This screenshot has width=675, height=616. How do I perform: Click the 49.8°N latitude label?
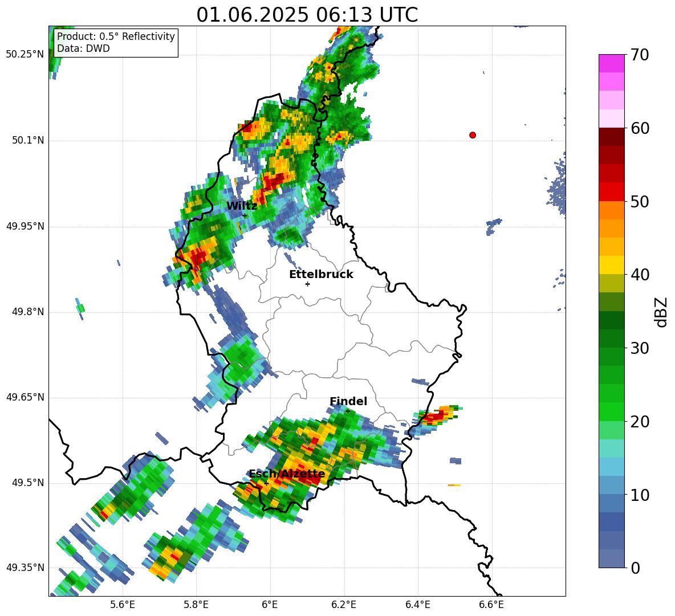click(28, 312)
